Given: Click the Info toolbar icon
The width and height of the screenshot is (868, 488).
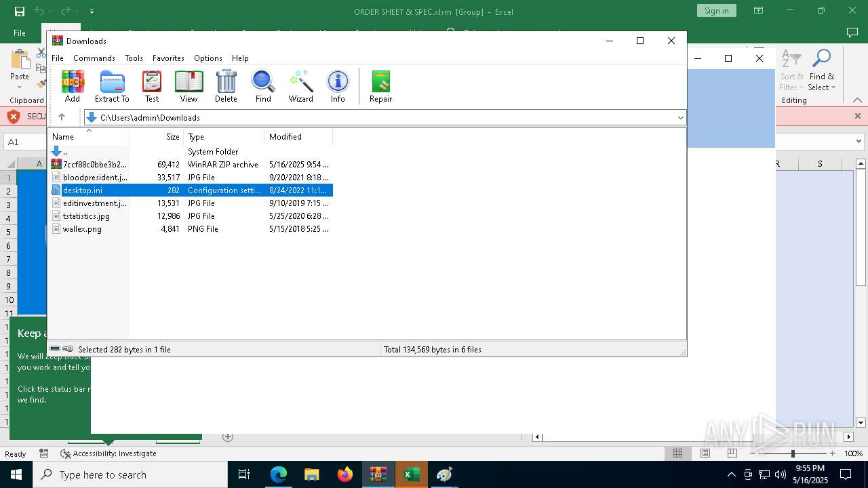Looking at the screenshot, I should tap(338, 86).
